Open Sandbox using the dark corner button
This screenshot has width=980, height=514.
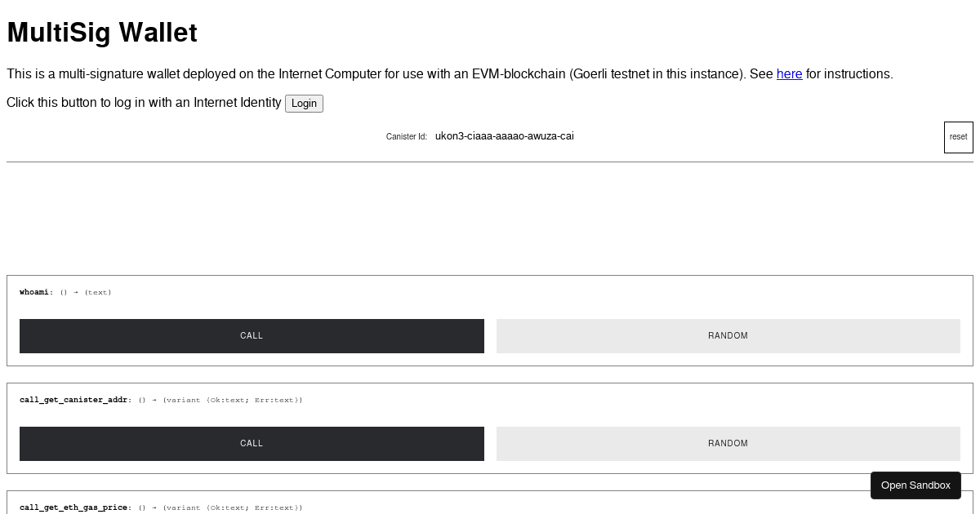point(915,485)
